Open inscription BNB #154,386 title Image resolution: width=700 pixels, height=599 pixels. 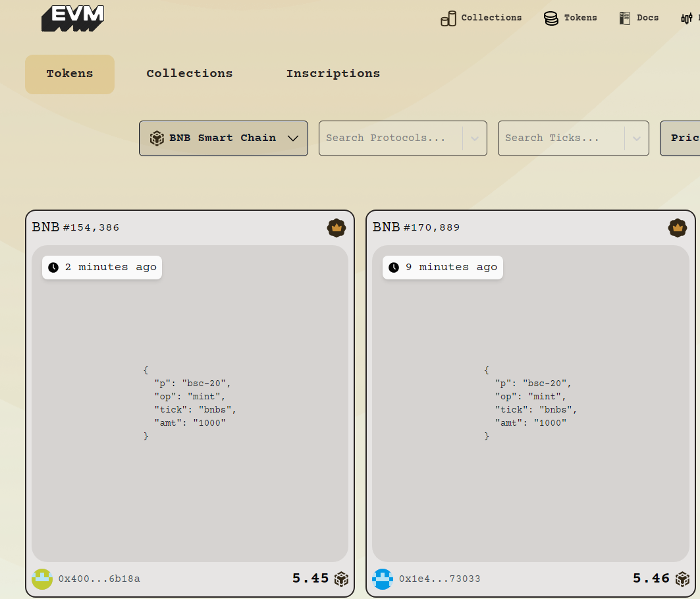click(76, 227)
